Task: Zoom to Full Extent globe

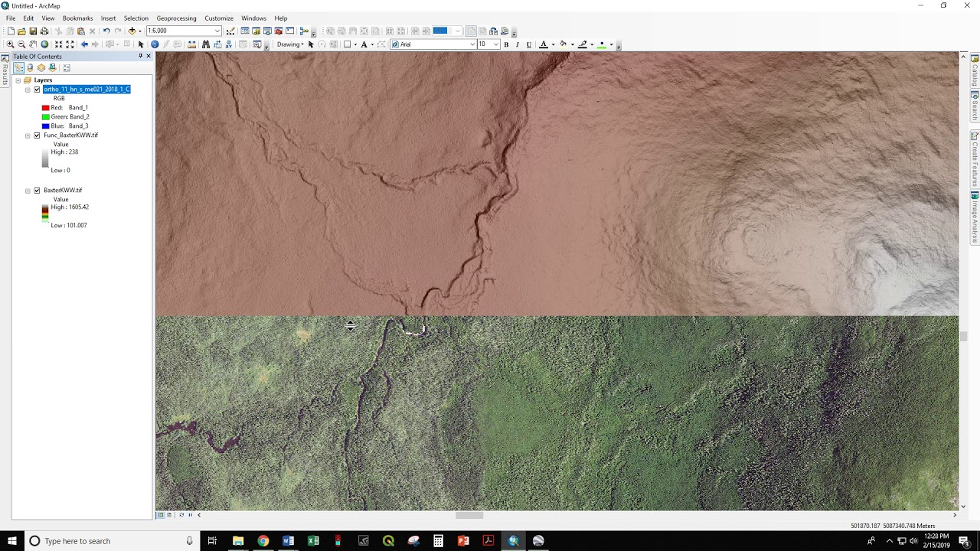Action: point(44,44)
